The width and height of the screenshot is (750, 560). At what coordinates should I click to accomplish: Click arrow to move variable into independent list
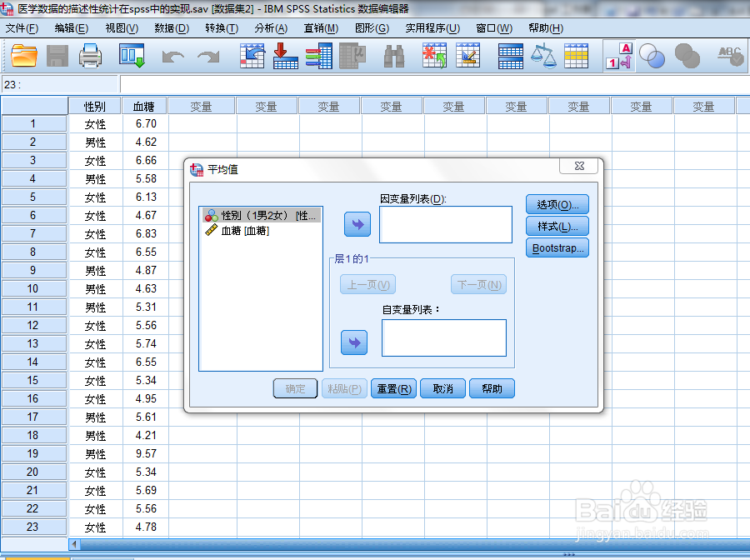(x=354, y=342)
